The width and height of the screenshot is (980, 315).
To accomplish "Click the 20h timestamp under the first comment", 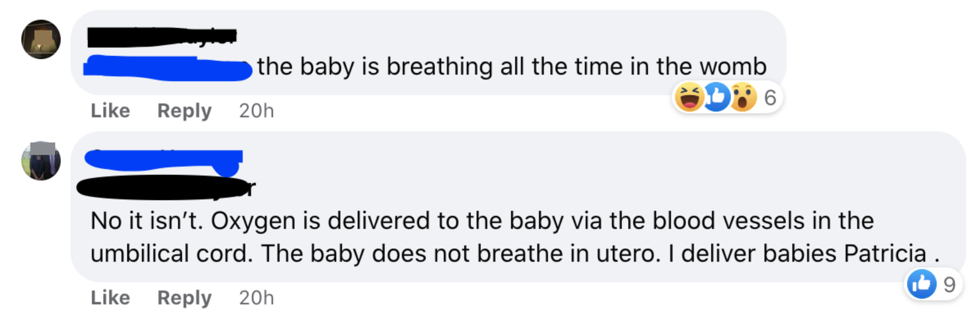I will [256, 111].
